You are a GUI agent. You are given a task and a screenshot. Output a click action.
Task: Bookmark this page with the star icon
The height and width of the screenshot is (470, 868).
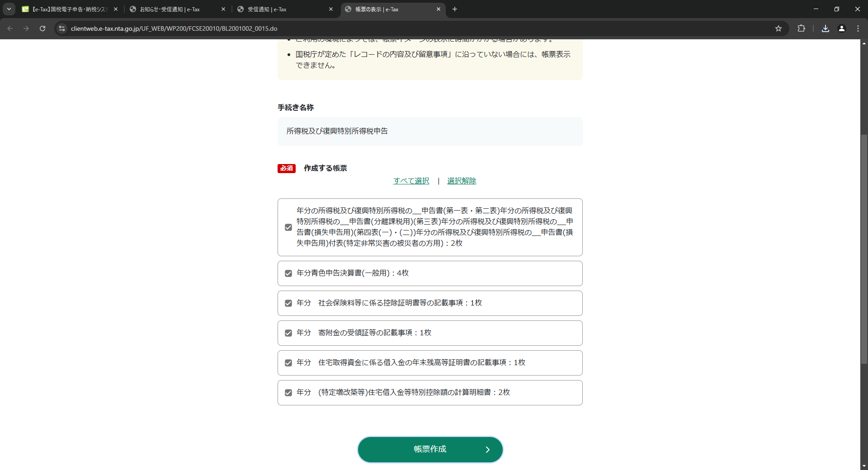pyautogui.click(x=778, y=28)
